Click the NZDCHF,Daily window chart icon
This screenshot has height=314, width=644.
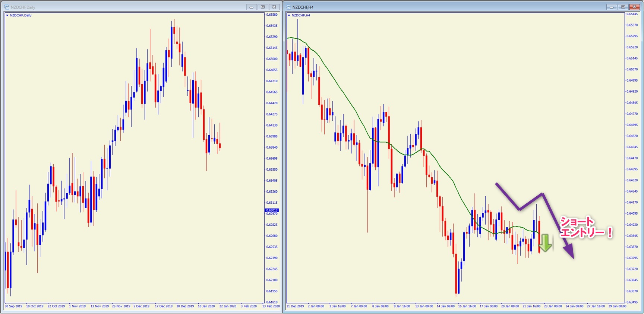pos(7,7)
